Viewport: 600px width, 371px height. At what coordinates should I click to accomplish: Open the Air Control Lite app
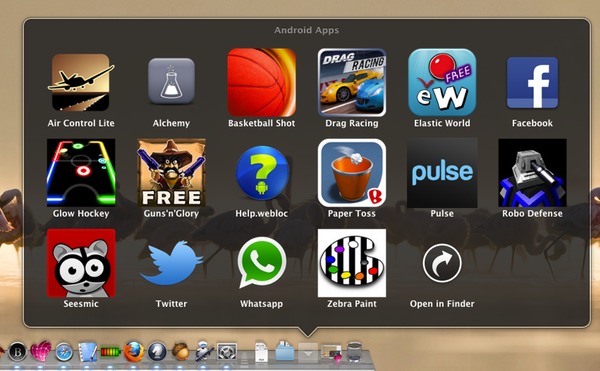click(x=81, y=82)
